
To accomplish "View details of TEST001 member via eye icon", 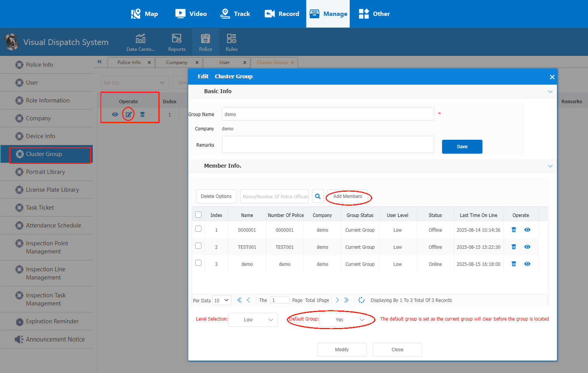I will [x=527, y=247].
